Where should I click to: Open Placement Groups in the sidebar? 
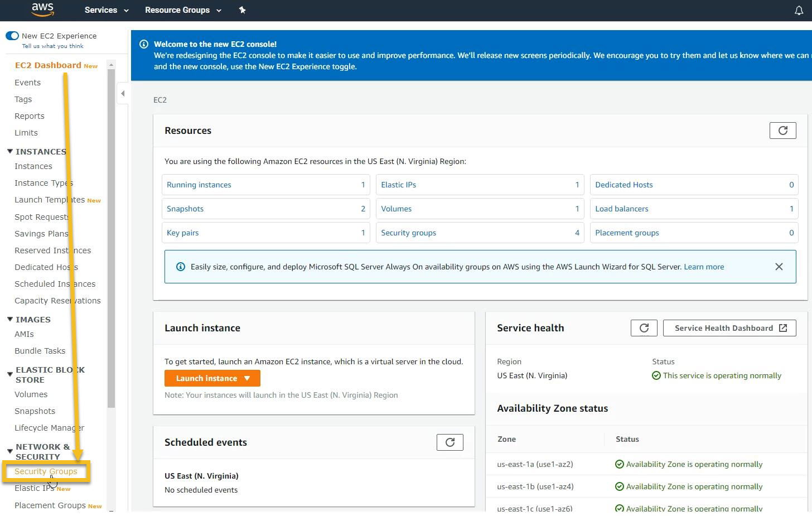[50, 505]
